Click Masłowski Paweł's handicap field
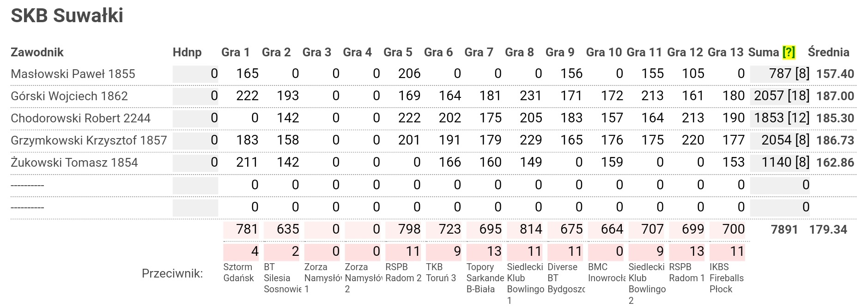Viewport: 868px width, 308px height. [x=195, y=74]
